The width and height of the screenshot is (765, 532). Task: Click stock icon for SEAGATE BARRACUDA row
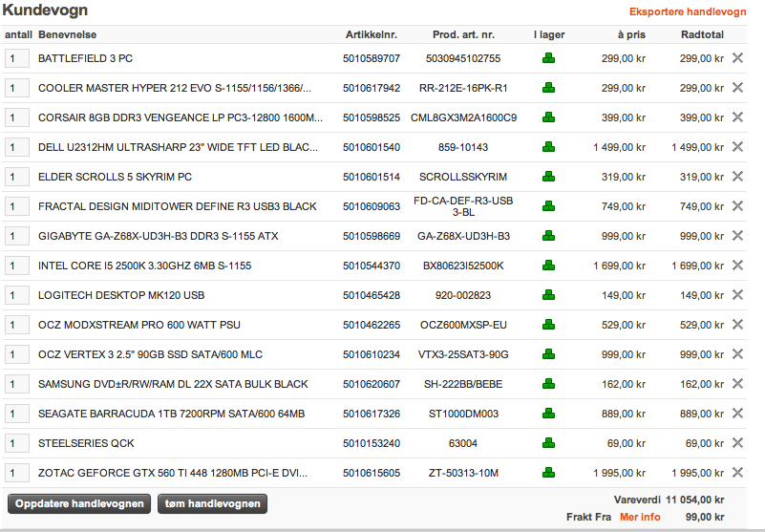coord(549,414)
